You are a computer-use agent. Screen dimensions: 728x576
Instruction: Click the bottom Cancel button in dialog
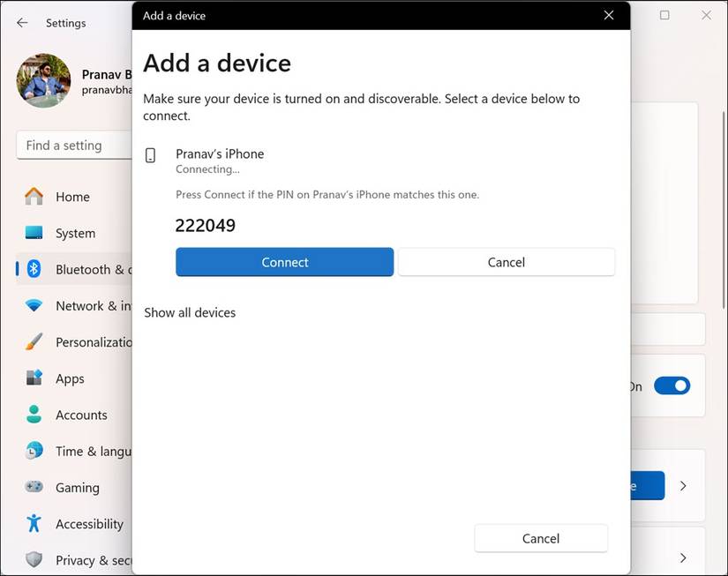pyautogui.click(x=541, y=538)
